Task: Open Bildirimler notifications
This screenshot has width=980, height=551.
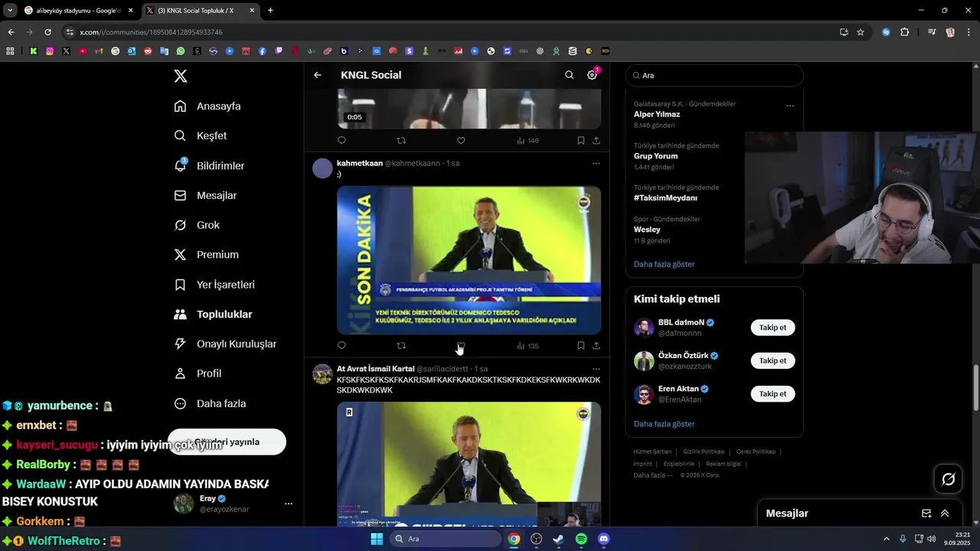Action: 209,165
